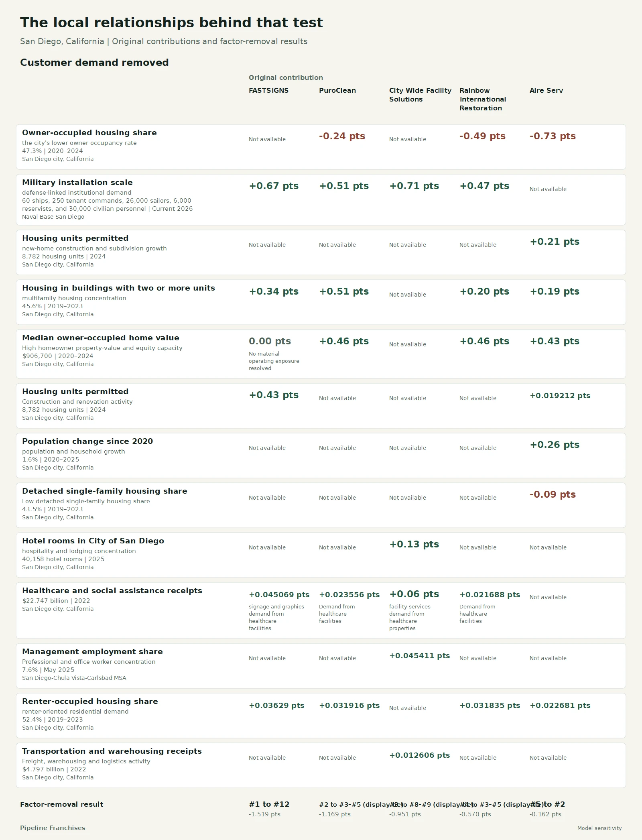Click the Aire Serv column header

[546, 90]
